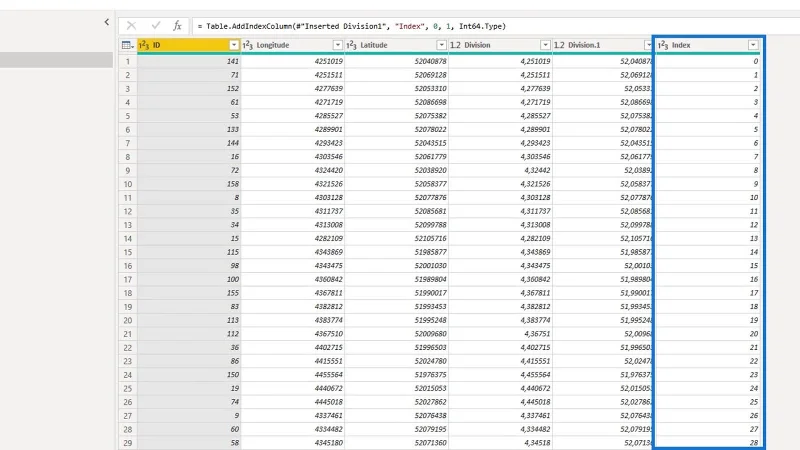Select the Division.1 column header
Screen dimensions: 800x450
tap(603, 45)
